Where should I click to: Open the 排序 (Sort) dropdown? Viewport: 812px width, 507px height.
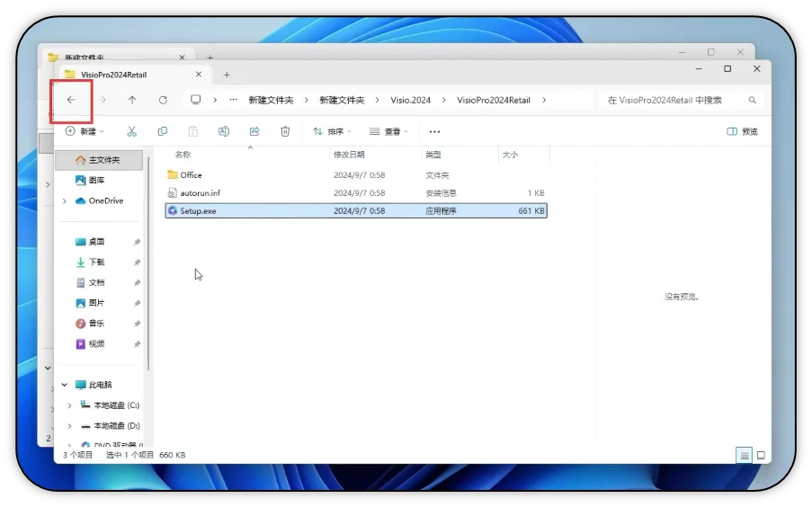pyautogui.click(x=332, y=131)
